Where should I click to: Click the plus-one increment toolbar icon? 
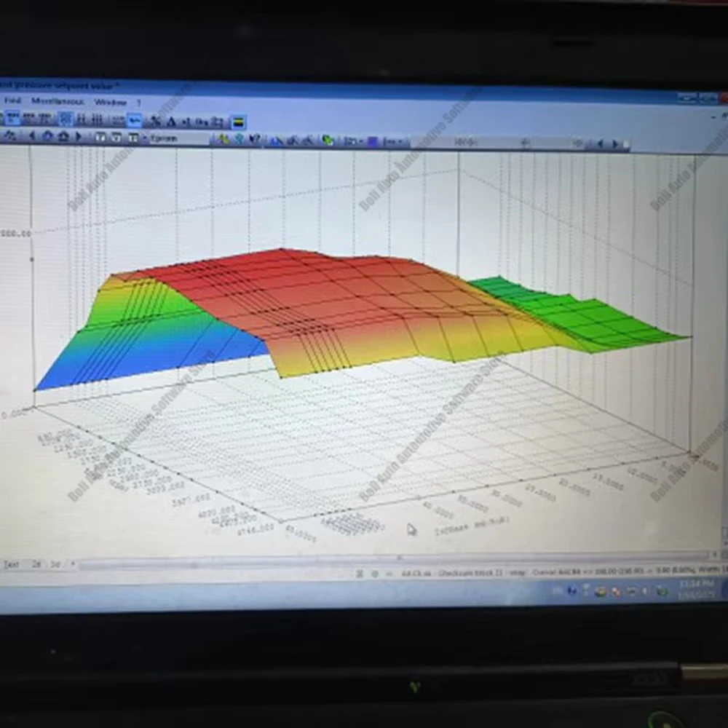[186, 122]
